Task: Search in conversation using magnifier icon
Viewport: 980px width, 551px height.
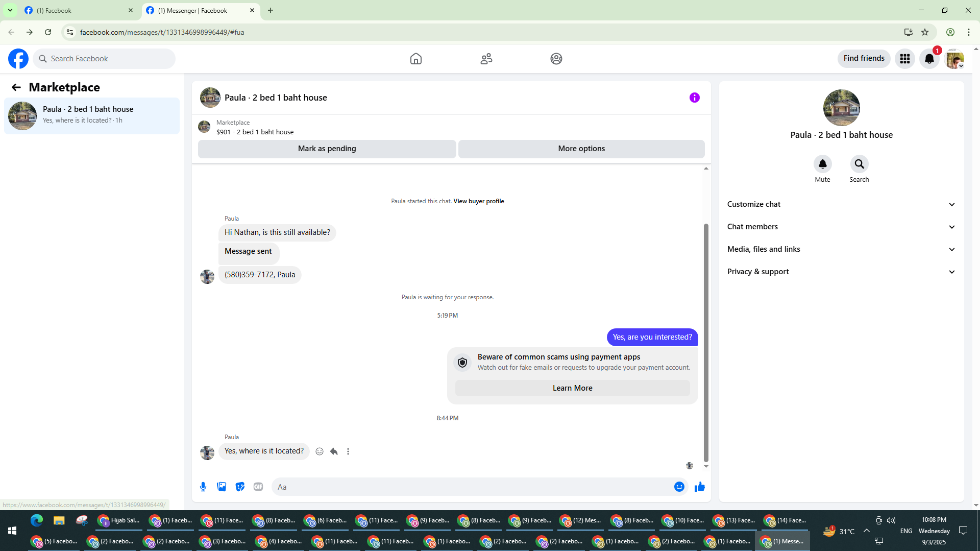Action: [859, 164]
